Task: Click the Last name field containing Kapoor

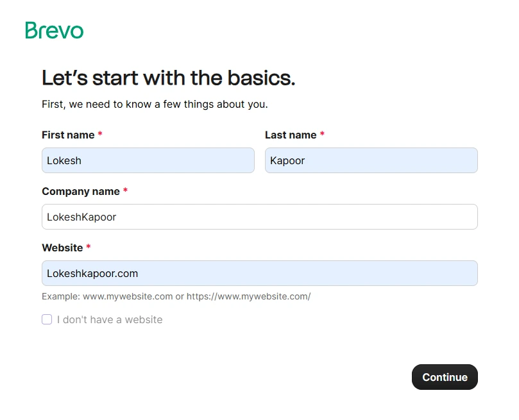Action: [371, 160]
